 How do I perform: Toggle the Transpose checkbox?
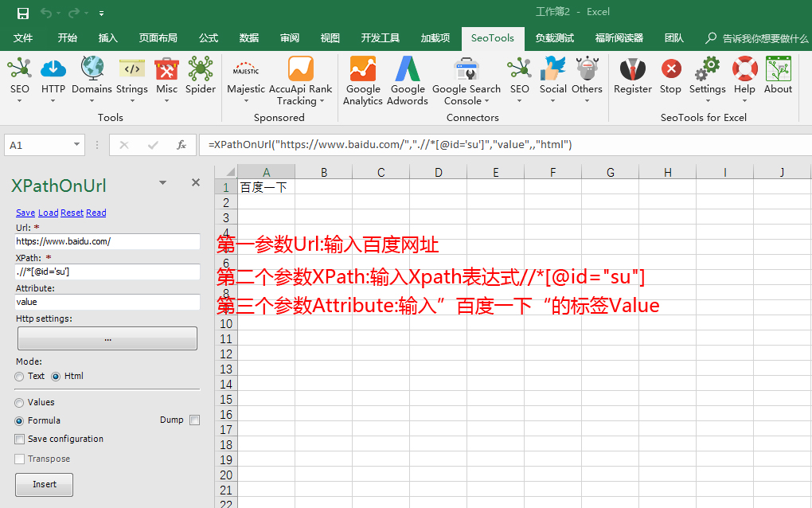(19, 459)
